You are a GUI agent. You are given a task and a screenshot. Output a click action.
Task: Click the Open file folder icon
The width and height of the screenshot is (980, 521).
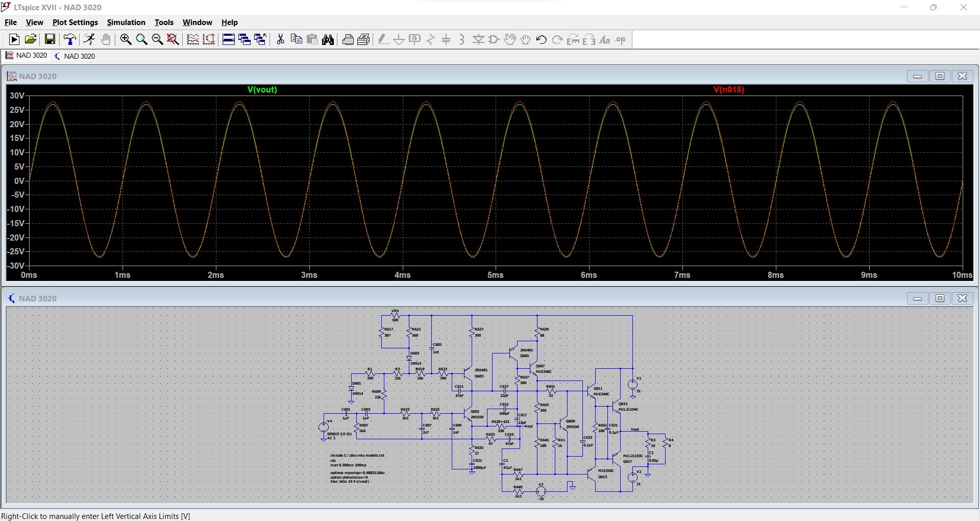pos(31,39)
